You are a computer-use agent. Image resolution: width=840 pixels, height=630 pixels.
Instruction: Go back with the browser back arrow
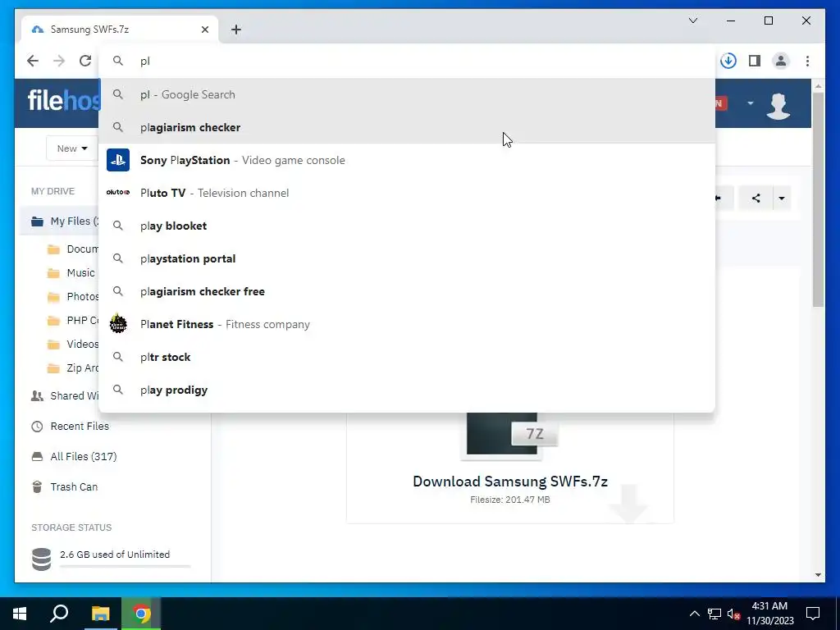33,61
